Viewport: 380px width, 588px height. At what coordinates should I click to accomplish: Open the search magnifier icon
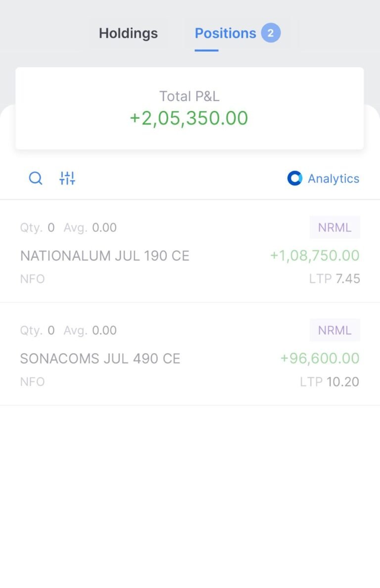pyautogui.click(x=36, y=178)
